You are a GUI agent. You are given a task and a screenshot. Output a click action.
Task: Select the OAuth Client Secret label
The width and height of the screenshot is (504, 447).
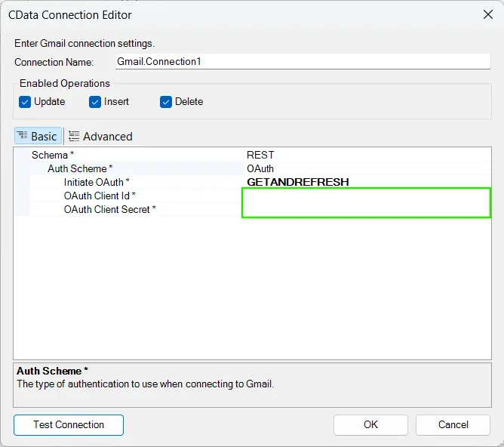[x=109, y=209]
